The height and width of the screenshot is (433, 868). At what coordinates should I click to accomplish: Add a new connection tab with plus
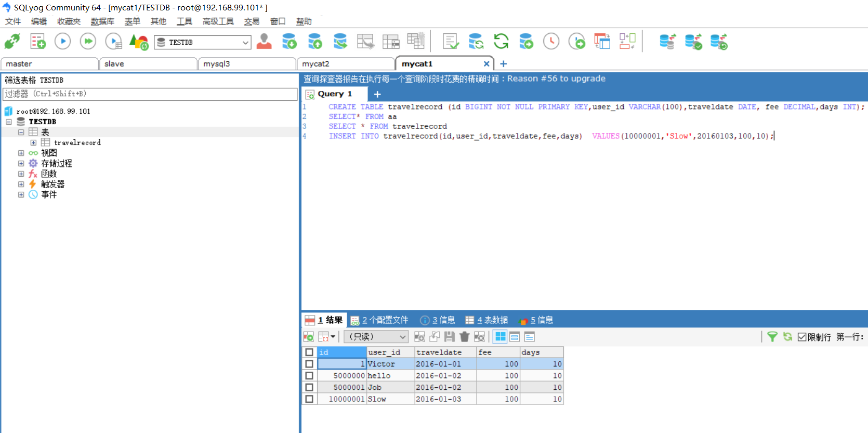[503, 64]
